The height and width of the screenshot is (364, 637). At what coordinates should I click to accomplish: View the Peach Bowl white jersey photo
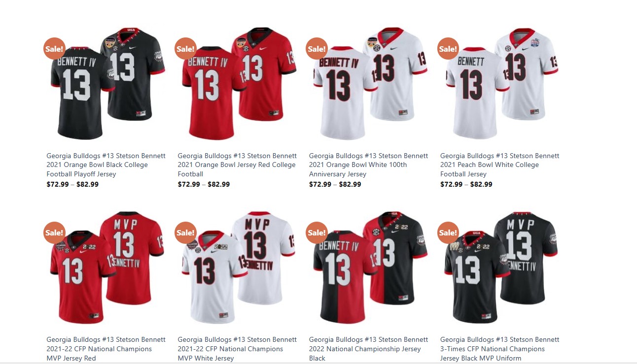tap(501, 83)
